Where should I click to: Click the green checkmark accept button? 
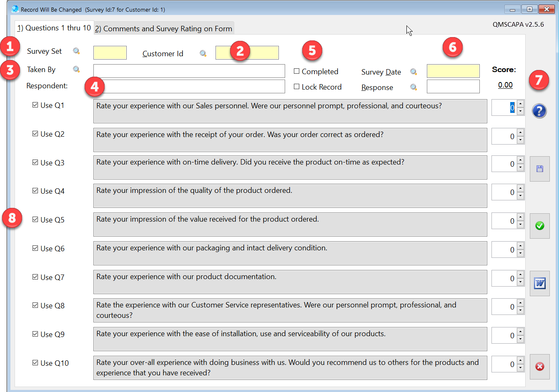pos(539,226)
